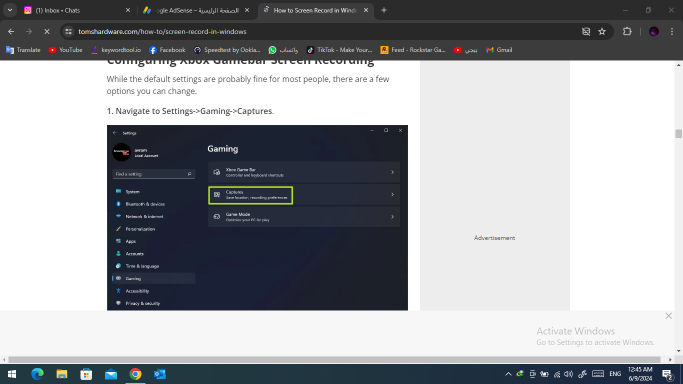Screen dimensions: 683x384
Task: Open the network icon in tray
Action: [557, 374]
